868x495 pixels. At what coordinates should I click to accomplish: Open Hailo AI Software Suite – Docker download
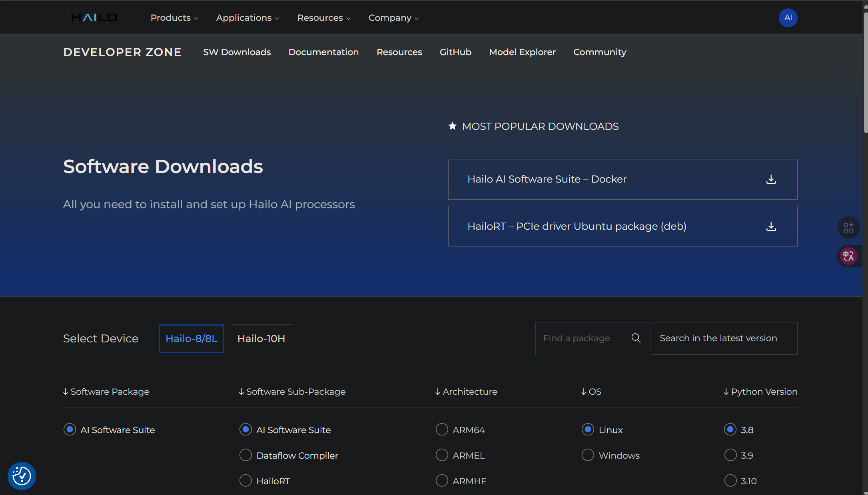tap(623, 179)
